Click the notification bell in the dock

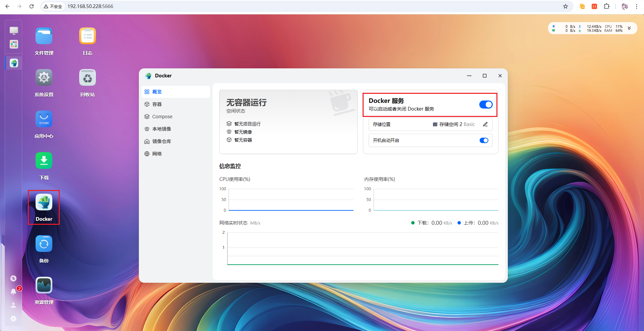pyautogui.click(x=13, y=291)
